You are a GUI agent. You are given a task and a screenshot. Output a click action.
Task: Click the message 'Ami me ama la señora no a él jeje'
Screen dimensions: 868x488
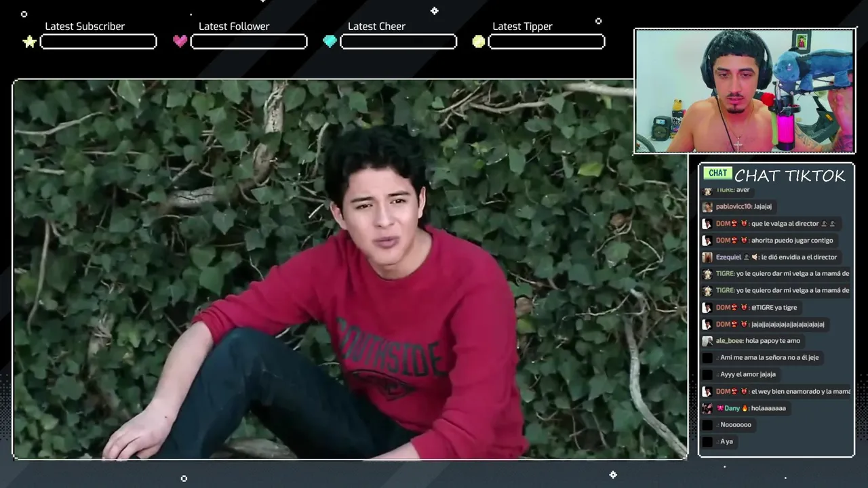[x=770, y=358]
